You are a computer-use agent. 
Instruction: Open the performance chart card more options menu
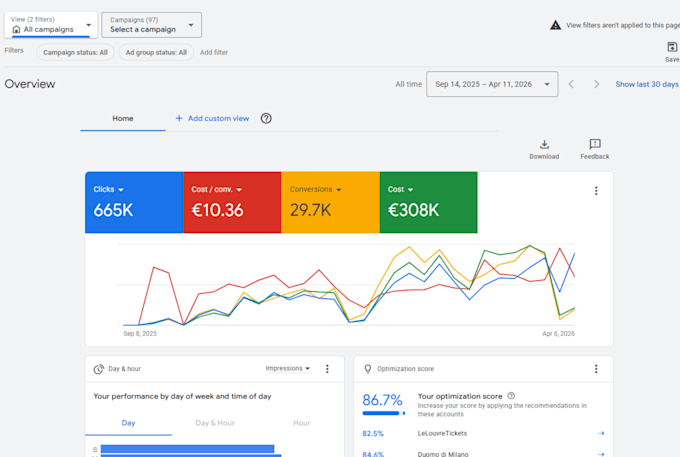[596, 191]
